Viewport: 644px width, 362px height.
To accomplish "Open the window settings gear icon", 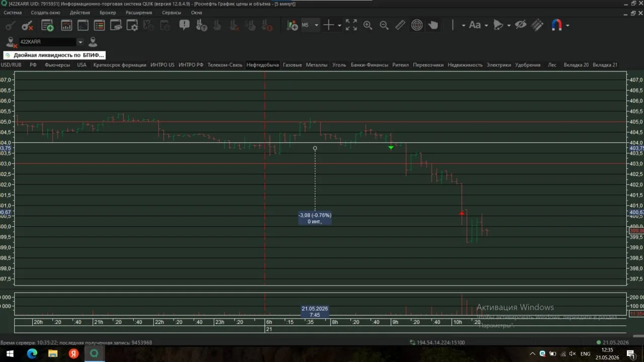I will click(x=132, y=25).
